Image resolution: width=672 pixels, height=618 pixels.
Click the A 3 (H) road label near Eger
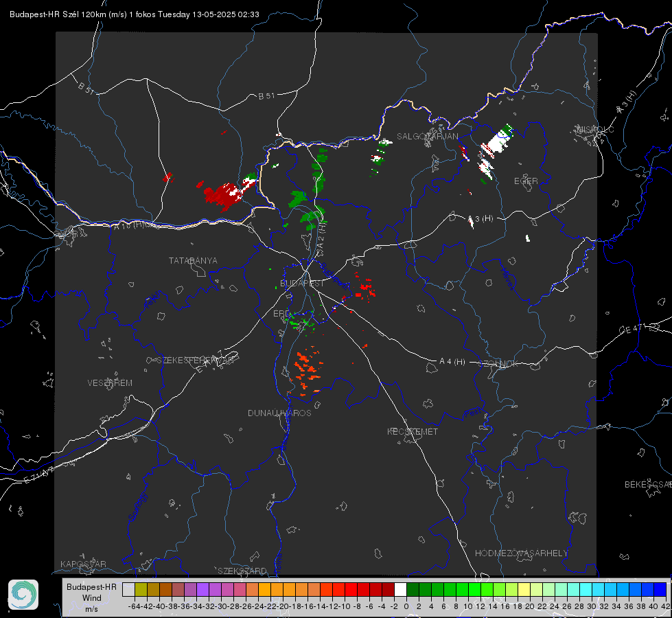[x=480, y=219]
